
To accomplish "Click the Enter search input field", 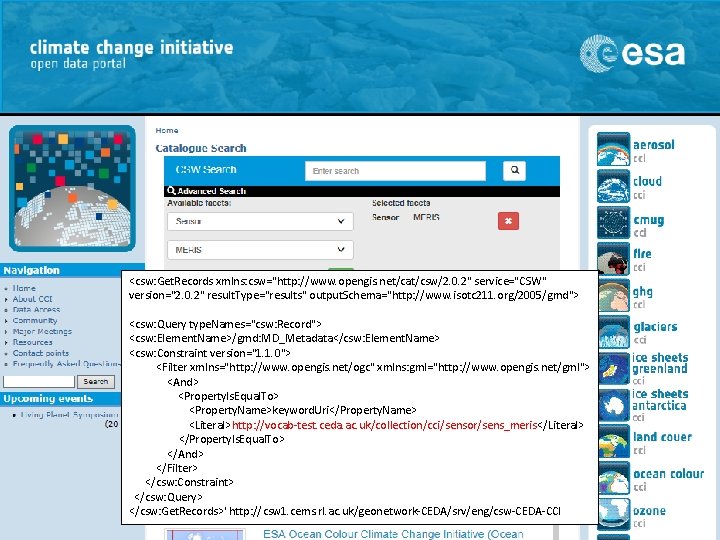I will click(395, 171).
